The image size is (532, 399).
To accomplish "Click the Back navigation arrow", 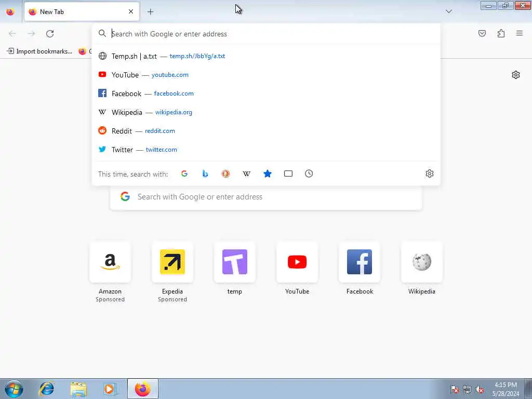I will click(12, 34).
